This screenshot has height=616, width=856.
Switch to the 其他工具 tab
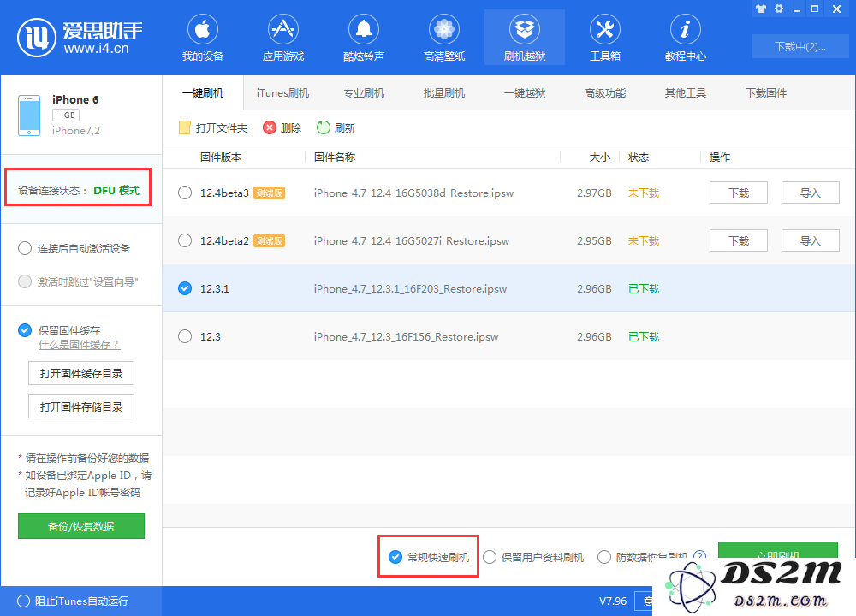685,92
